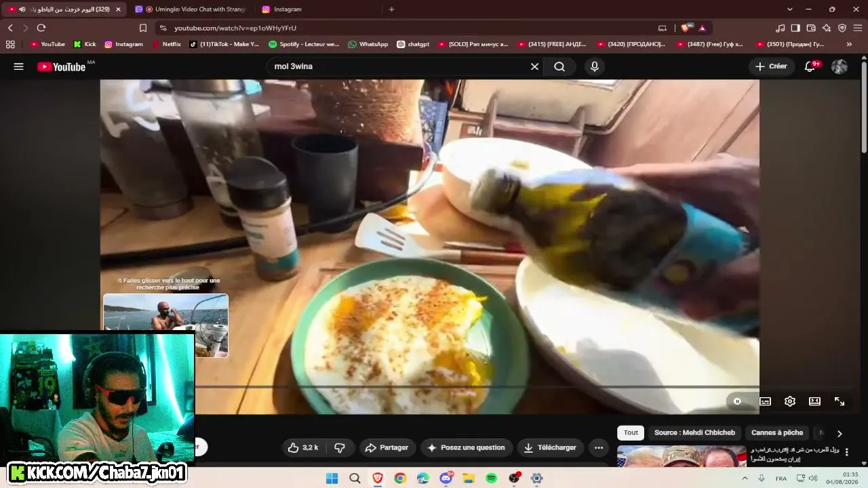Open Brave Rewards triangle icon
The height and width of the screenshot is (488, 868).
[702, 28]
